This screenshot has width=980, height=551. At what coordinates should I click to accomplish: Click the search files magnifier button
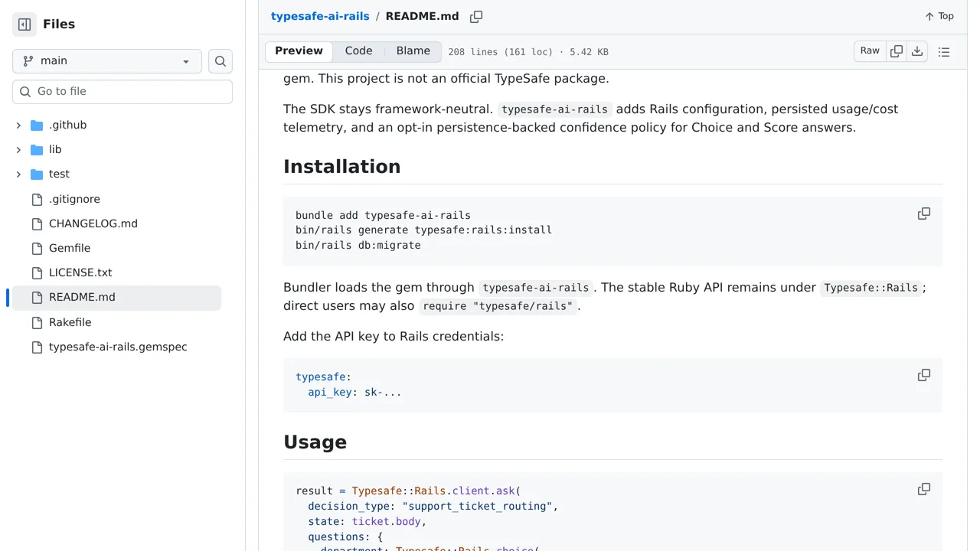pyautogui.click(x=220, y=61)
